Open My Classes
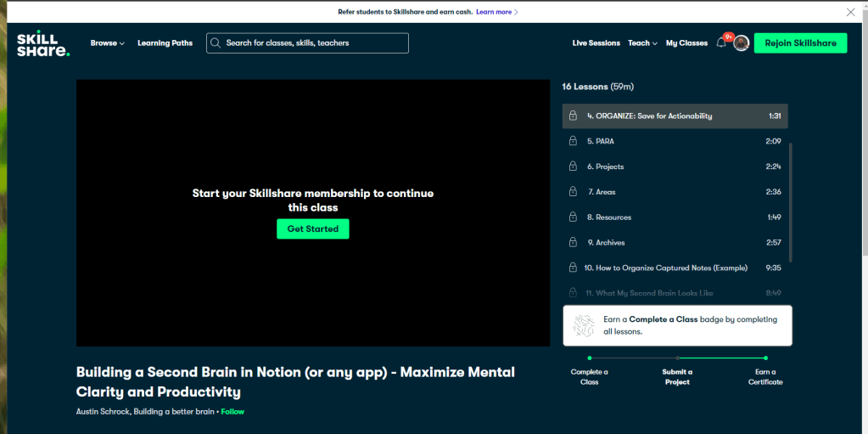The height and width of the screenshot is (434, 868). coord(686,43)
